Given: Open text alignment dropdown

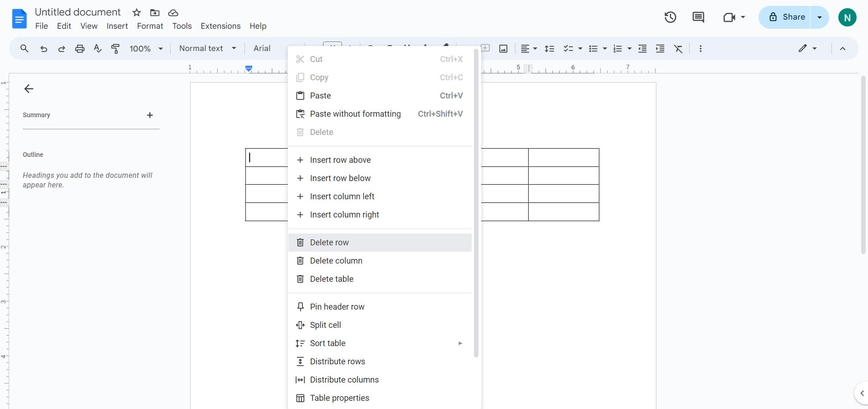Looking at the screenshot, I should pyautogui.click(x=529, y=49).
